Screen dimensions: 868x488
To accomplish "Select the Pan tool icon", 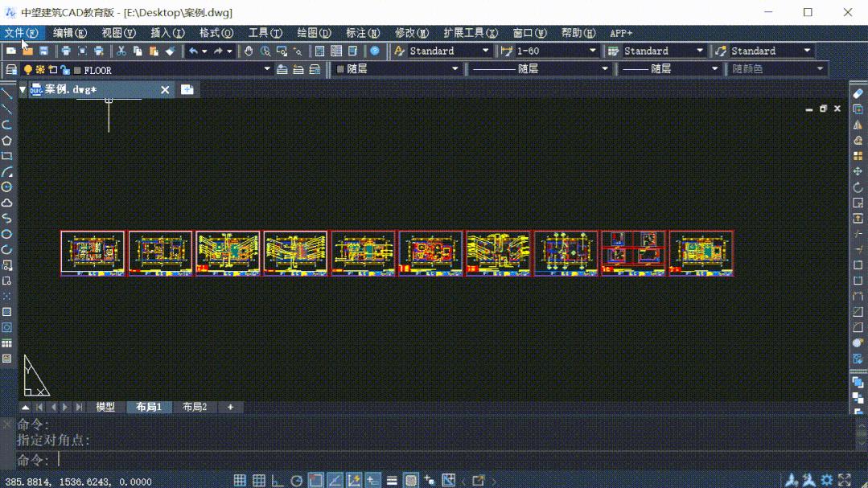I will coord(248,50).
